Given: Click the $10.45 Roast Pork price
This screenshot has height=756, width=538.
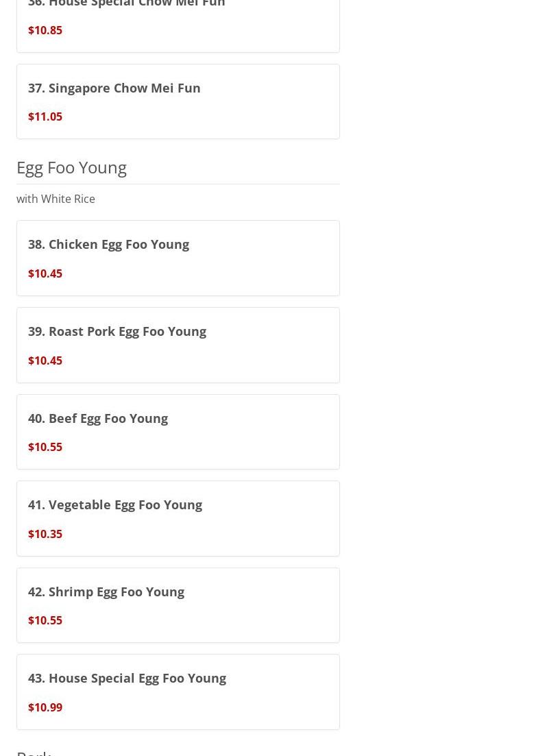Looking at the screenshot, I should tap(45, 361).
